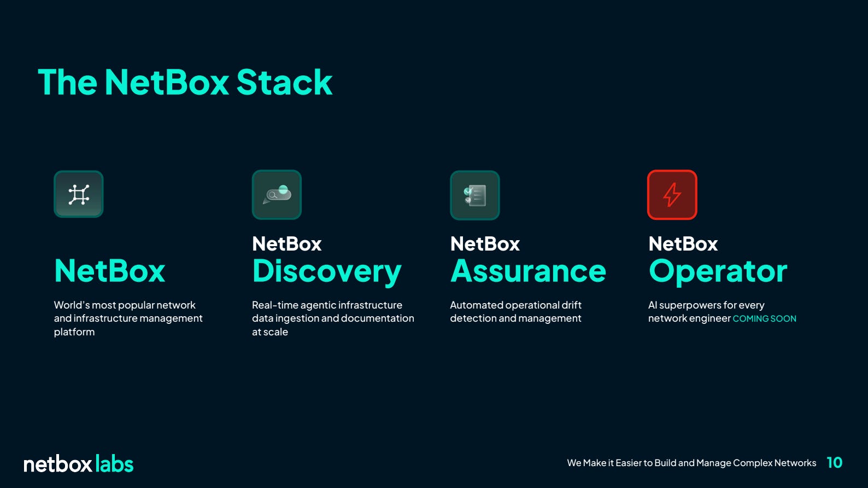Click the "Discovery" product heading
This screenshot has height=488, width=868.
(327, 272)
